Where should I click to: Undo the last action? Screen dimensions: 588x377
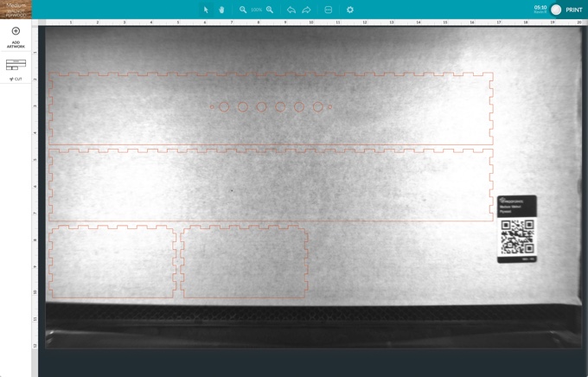click(291, 10)
